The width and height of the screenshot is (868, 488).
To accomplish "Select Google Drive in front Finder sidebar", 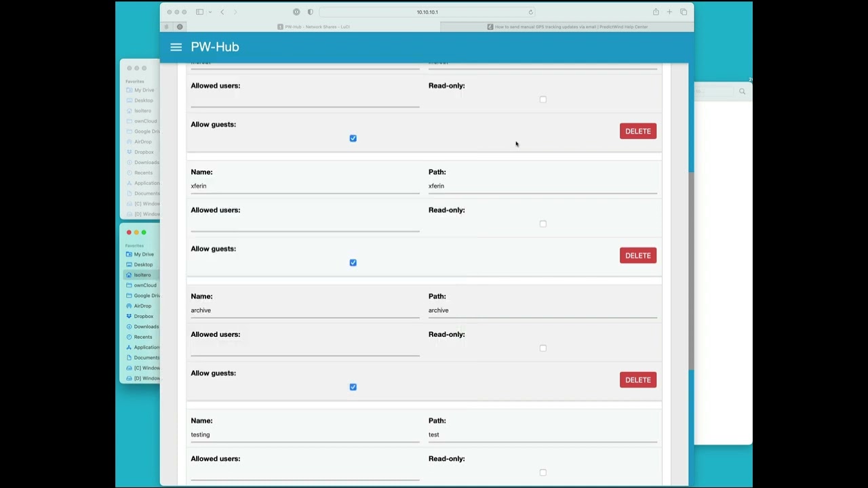I will [x=142, y=296].
